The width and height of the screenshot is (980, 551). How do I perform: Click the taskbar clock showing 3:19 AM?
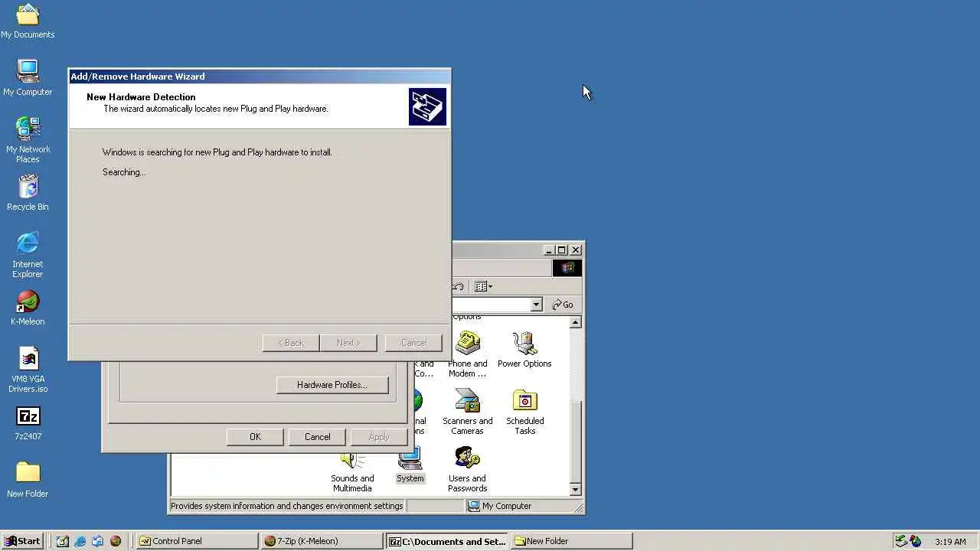click(950, 542)
